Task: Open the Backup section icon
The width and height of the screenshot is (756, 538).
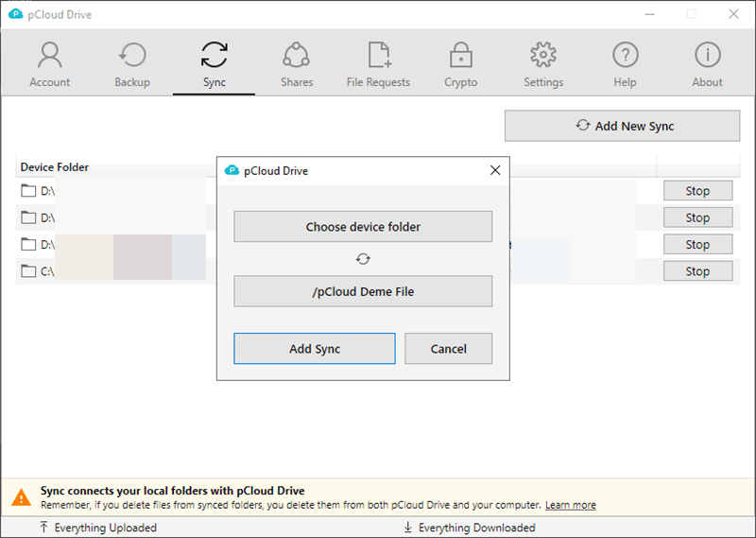Action: (x=132, y=55)
